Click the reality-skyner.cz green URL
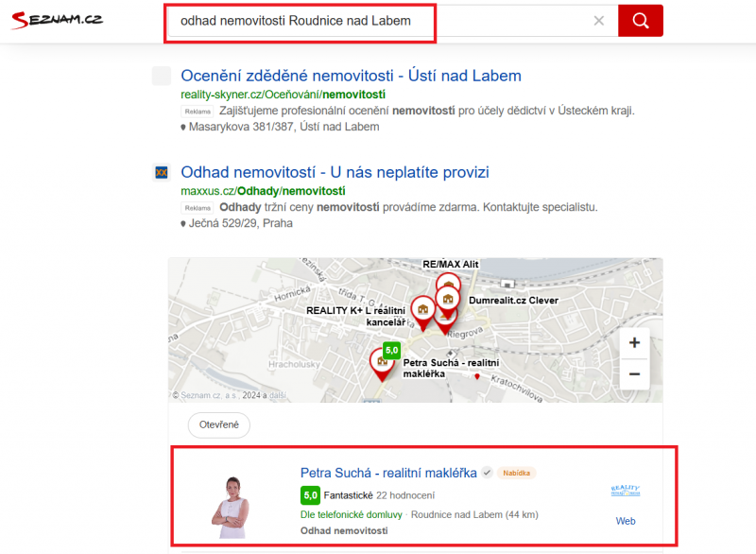 [x=283, y=95]
